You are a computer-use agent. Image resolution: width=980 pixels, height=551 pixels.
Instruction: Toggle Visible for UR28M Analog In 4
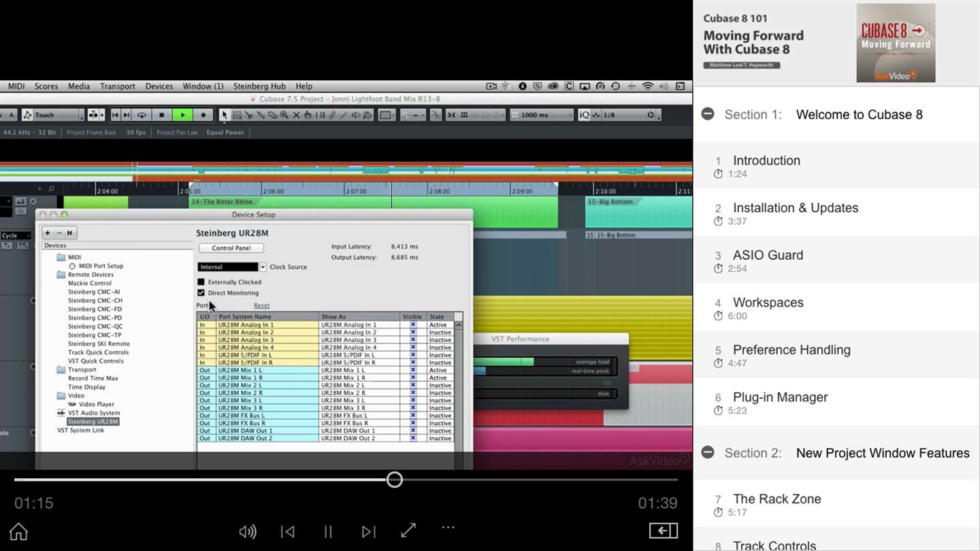412,348
